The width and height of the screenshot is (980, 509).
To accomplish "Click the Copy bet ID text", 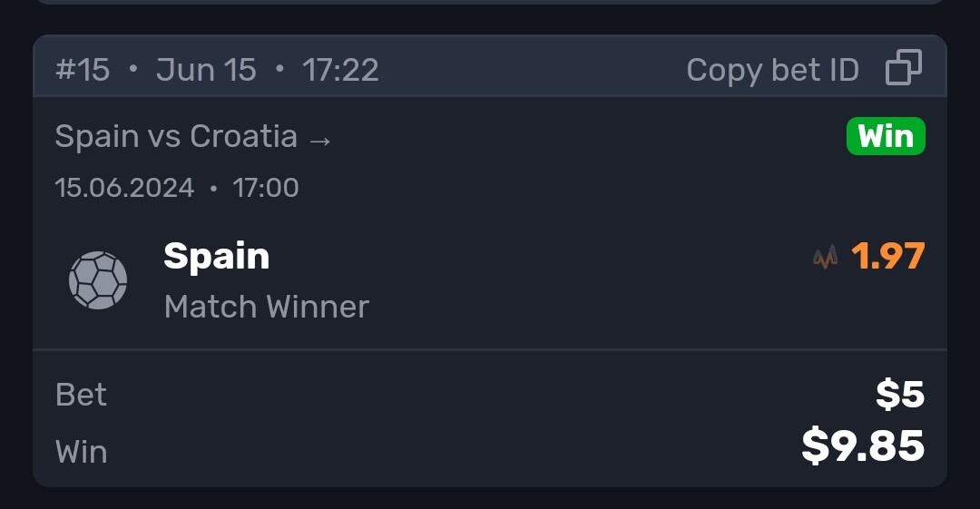I will (772, 69).
